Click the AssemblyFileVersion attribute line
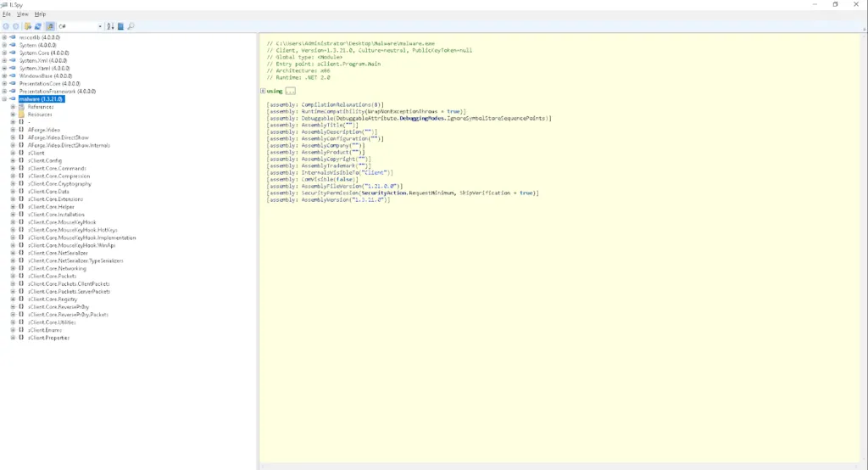Viewport: 868px width, 470px height. (x=335, y=187)
